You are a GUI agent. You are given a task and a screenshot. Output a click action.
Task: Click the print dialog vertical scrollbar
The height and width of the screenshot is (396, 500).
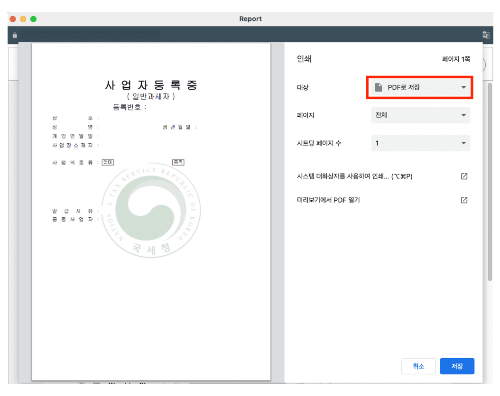490,182
